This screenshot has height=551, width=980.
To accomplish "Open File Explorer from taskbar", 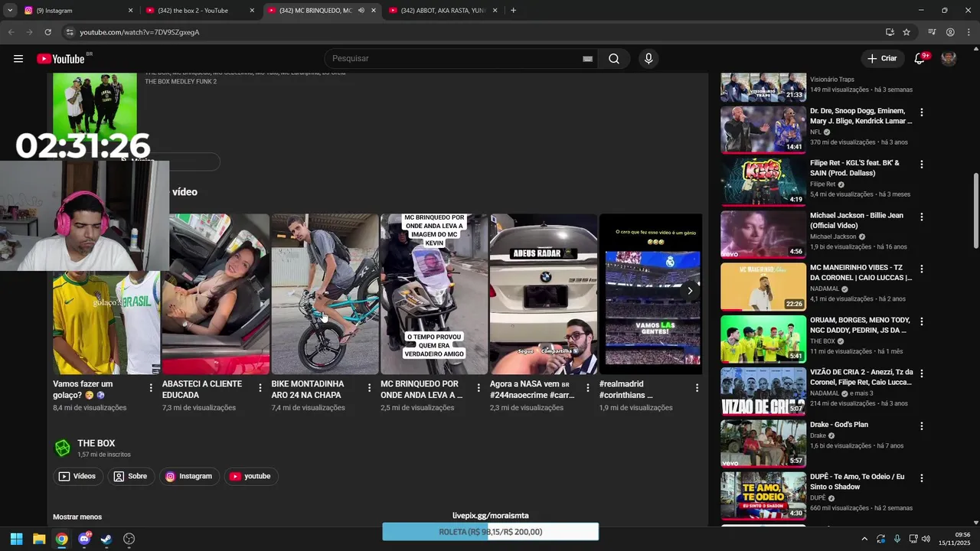I will [x=39, y=539].
